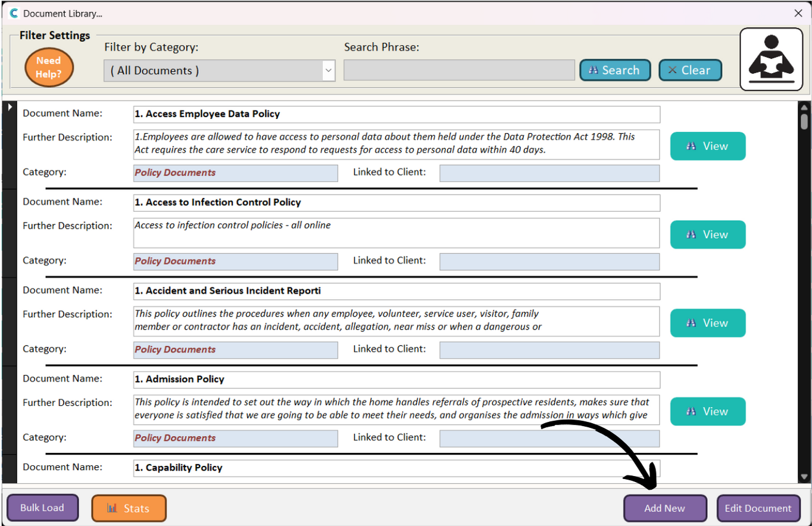Click Category field of Infection Control Policy
This screenshot has height=526, width=812.
point(235,262)
